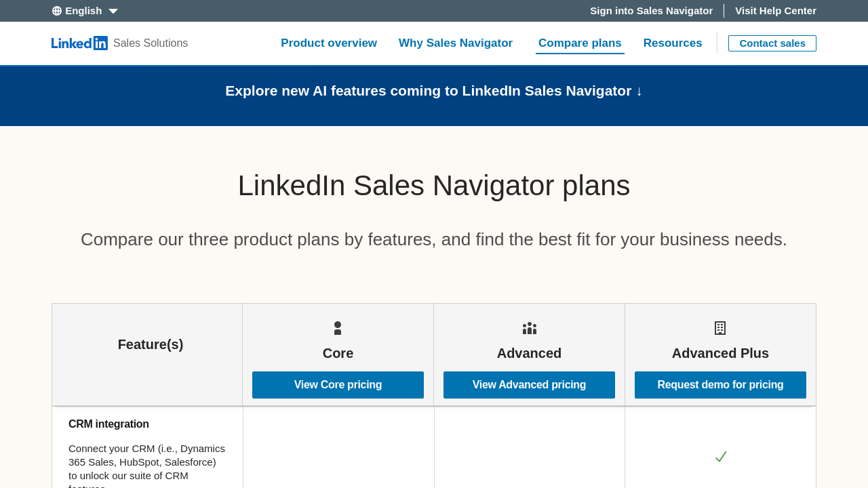Click Sign into Sales Navigator

[x=651, y=9]
